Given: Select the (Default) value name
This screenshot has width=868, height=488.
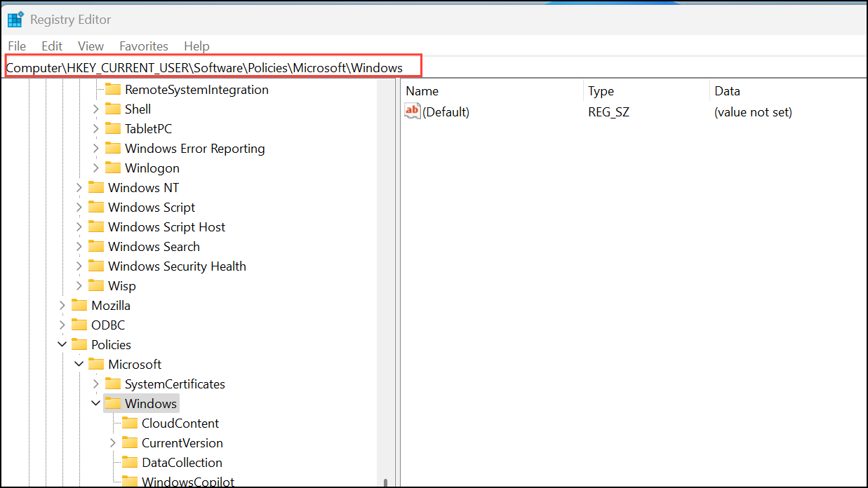Looking at the screenshot, I should tap(446, 112).
